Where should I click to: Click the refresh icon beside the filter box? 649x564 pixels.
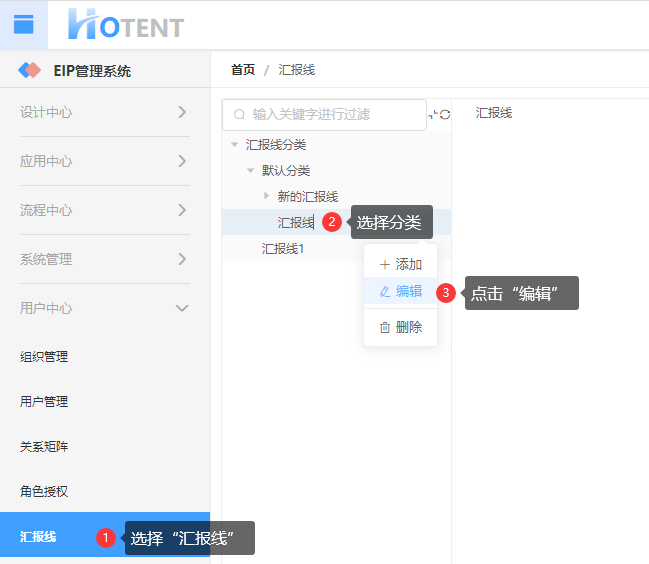(x=445, y=115)
